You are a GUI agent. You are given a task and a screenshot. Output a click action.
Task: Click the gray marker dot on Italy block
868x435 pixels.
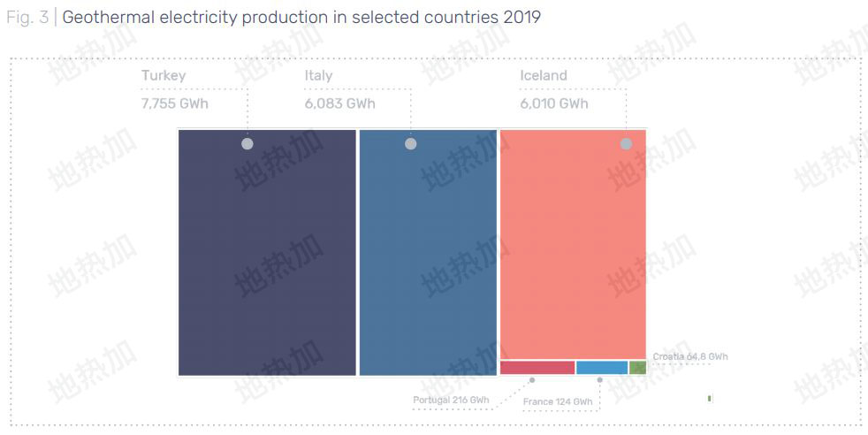(410, 143)
